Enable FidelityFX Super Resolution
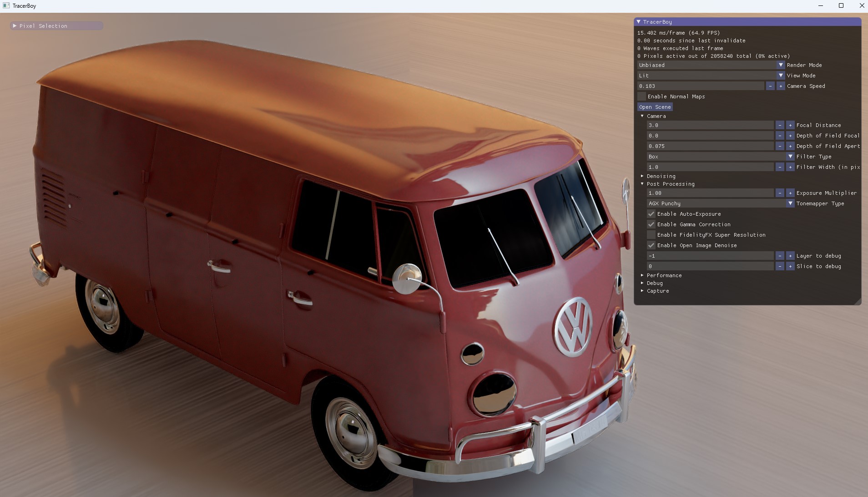 [x=651, y=234]
